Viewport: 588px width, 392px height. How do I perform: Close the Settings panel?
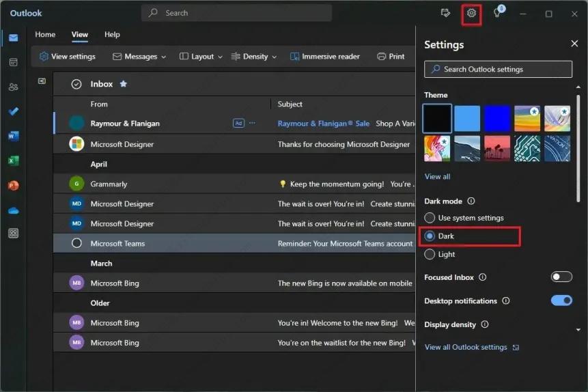(x=574, y=44)
